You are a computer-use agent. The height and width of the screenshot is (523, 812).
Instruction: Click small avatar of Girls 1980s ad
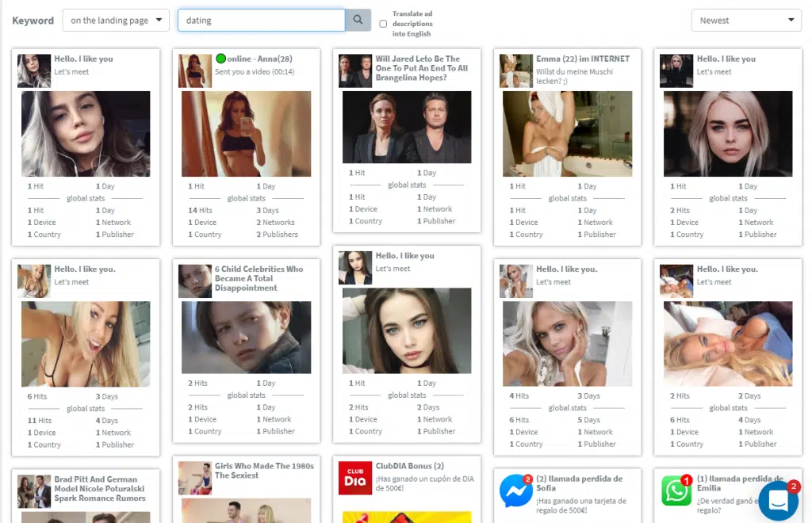(195, 478)
